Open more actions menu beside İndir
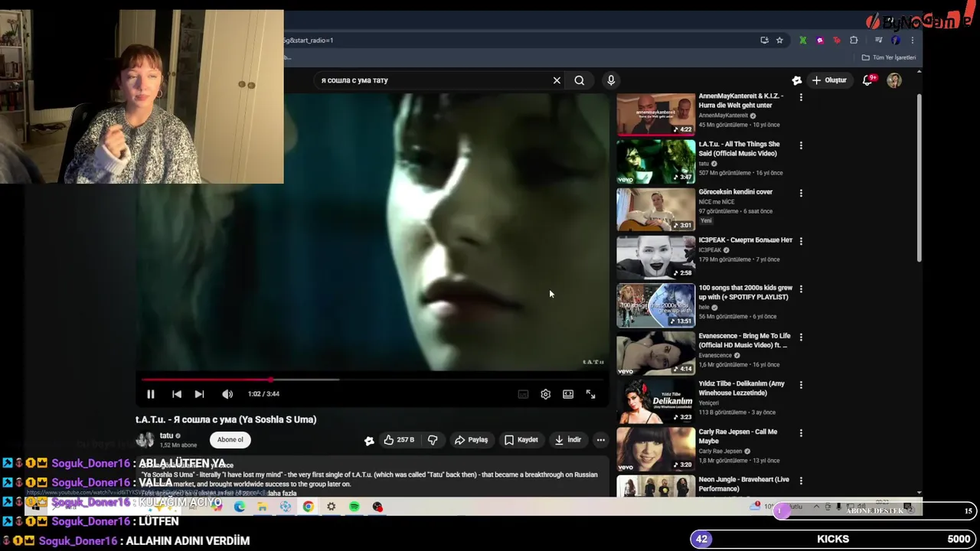This screenshot has width=980, height=551. (x=601, y=440)
